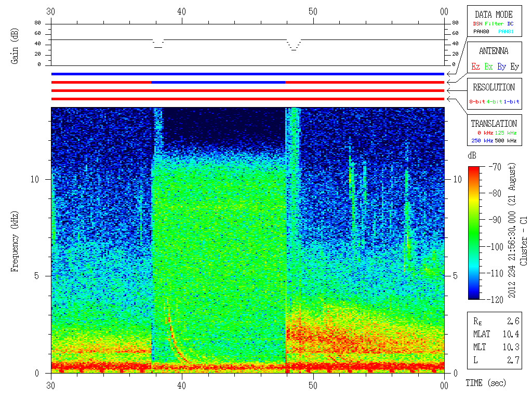The height and width of the screenshot is (399, 532).
Task: Click the RE value 2.6
Action: coord(513,321)
